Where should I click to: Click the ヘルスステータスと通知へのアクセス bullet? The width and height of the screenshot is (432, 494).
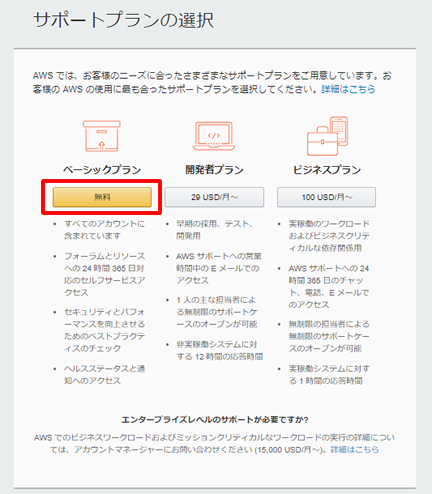point(105,375)
